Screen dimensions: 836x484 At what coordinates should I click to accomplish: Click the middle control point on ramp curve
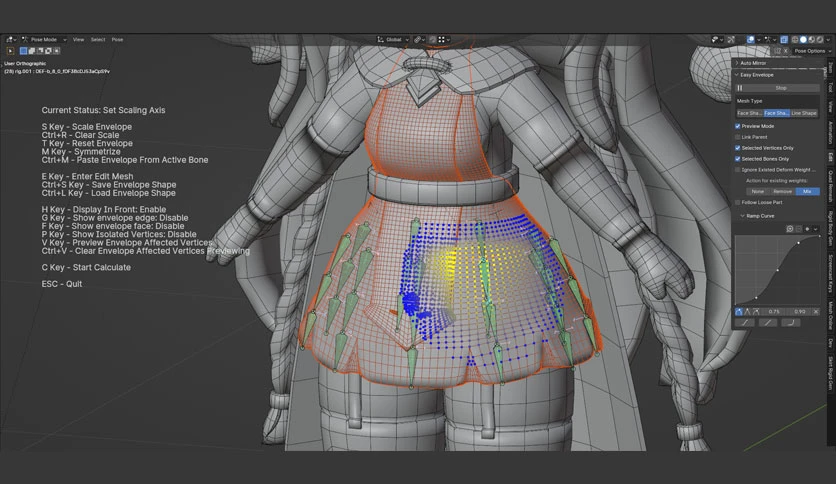777,270
